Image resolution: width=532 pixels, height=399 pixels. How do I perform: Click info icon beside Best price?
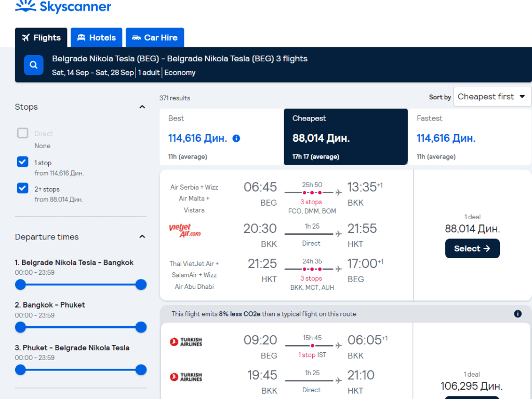tap(236, 138)
